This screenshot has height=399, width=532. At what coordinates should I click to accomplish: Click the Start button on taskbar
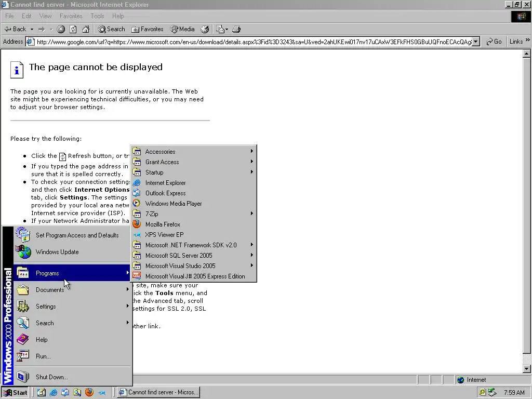coord(15,393)
